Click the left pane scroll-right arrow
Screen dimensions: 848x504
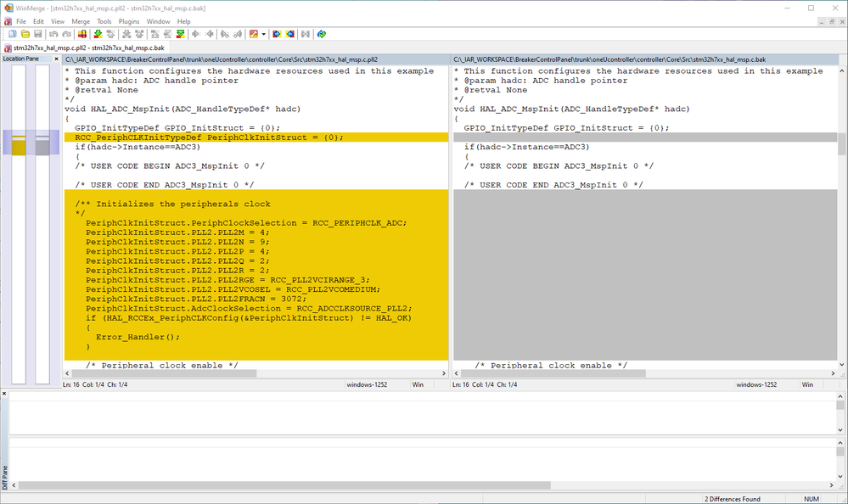click(444, 373)
